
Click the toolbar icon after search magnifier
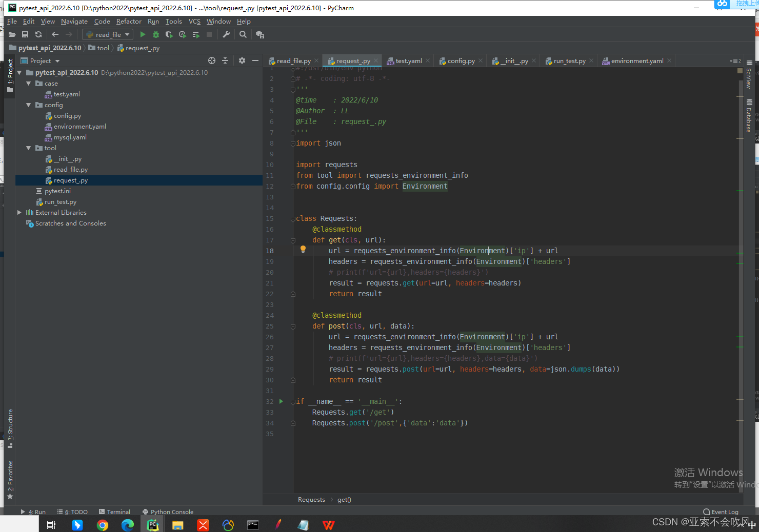tap(260, 34)
